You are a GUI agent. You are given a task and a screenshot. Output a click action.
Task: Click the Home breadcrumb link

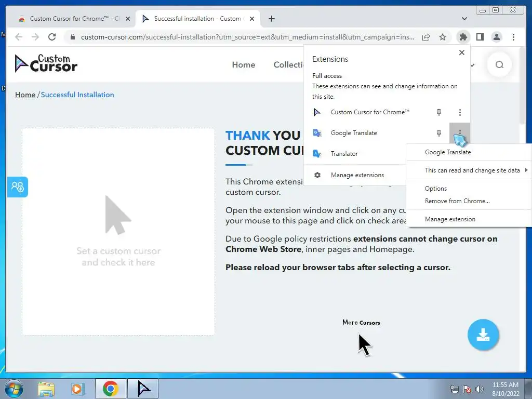[x=25, y=95]
